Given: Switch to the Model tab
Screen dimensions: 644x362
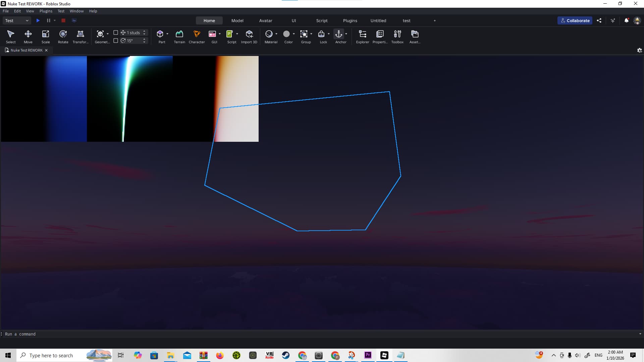Looking at the screenshot, I should pyautogui.click(x=237, y=20).
